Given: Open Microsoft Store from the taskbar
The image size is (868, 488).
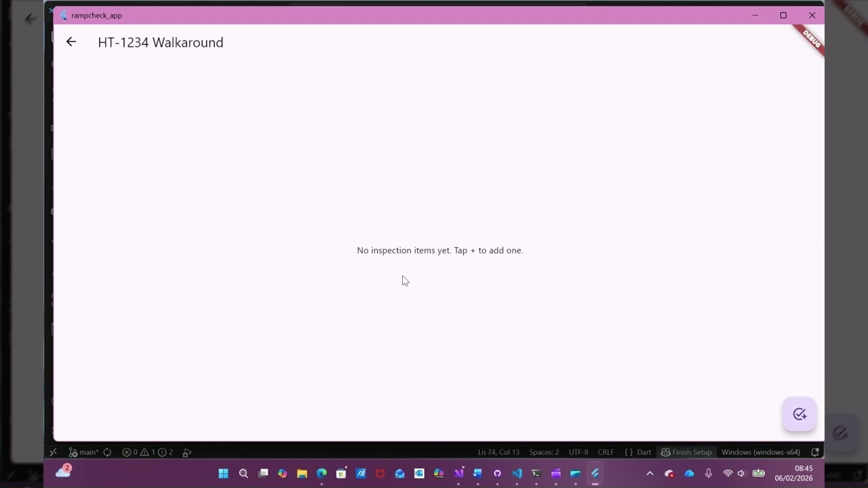Looking at the screenshot, I should 341,473.
